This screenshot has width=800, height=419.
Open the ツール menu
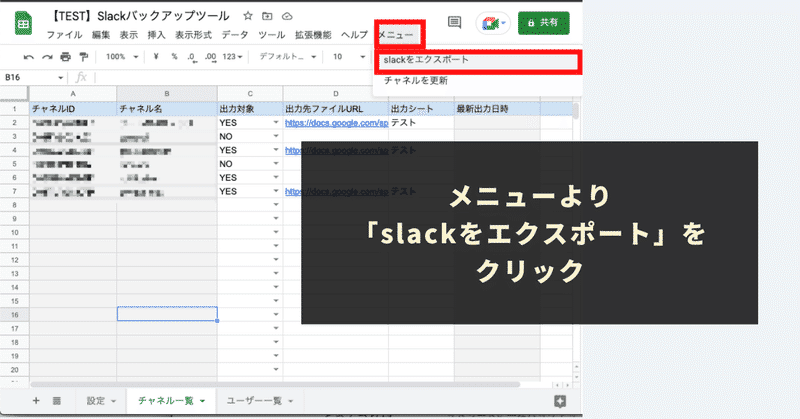click(x=271, y=35)
